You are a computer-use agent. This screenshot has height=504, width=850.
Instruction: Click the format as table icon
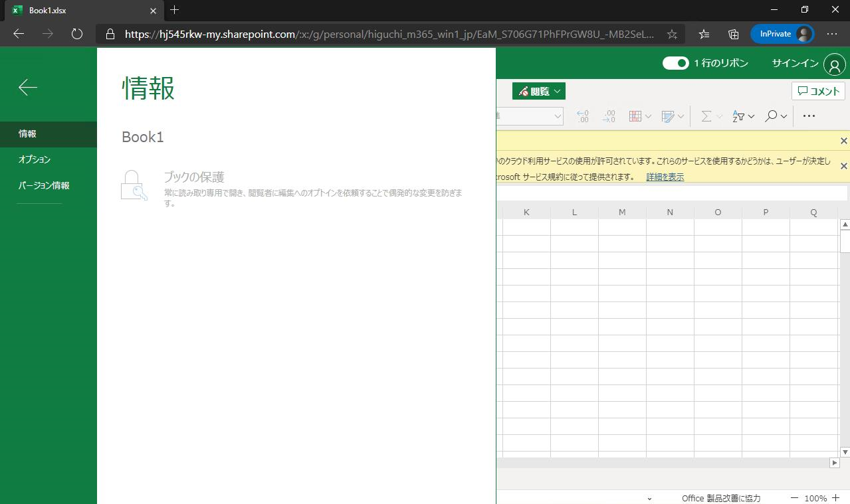point(669,116)
